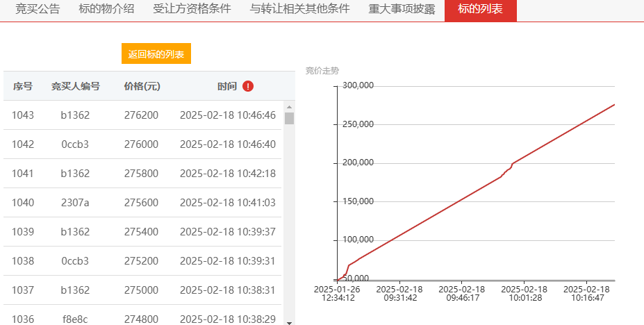The height and width of the screenshot is (325, 644).
Task: Click the bid list scrollbar up arrow
Action: 289,107
